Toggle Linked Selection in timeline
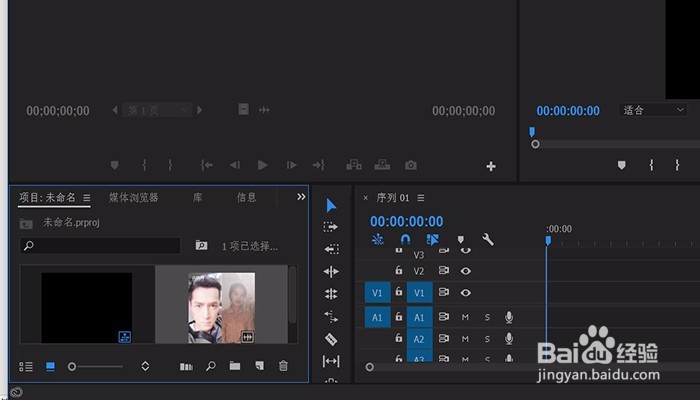 tap(432, 240)
